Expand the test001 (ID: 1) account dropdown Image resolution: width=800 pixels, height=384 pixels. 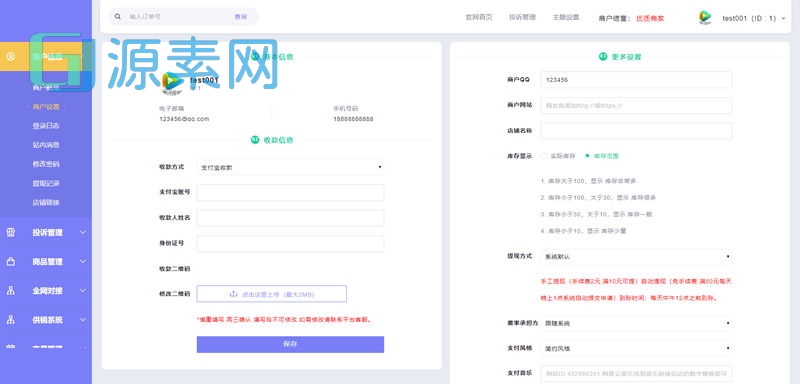click(754, 18)
